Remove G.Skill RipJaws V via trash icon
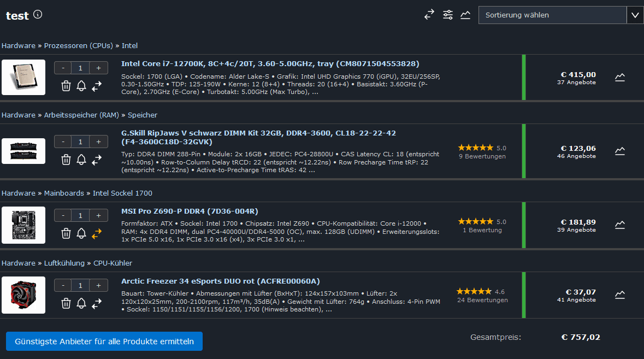 tap(66, 160)
